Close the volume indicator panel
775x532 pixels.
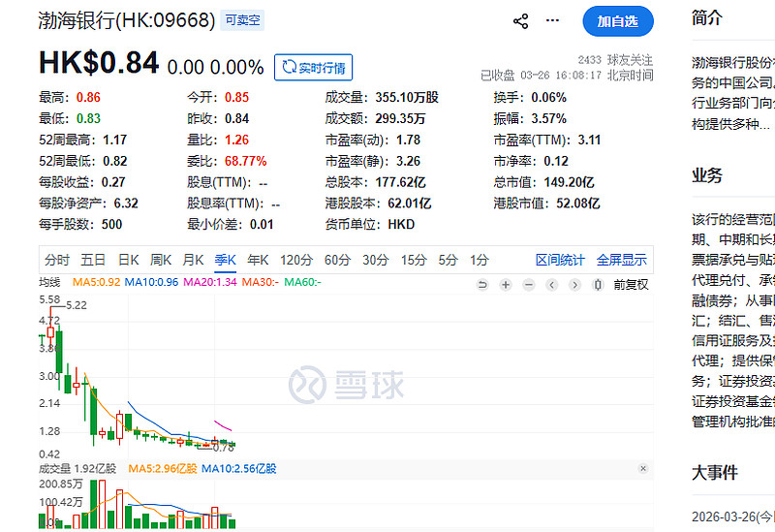643,468
